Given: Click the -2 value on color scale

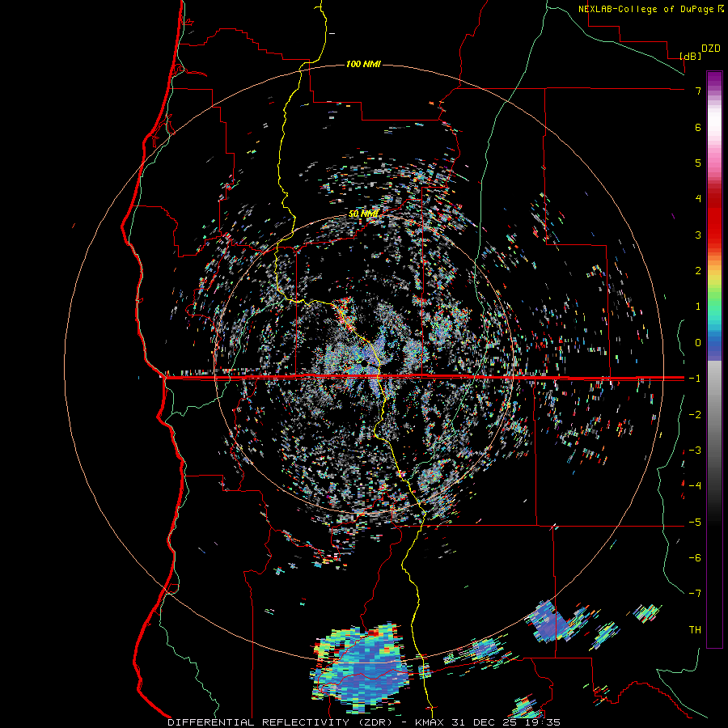Looking at the screenshot, I should tap(695, 414).
